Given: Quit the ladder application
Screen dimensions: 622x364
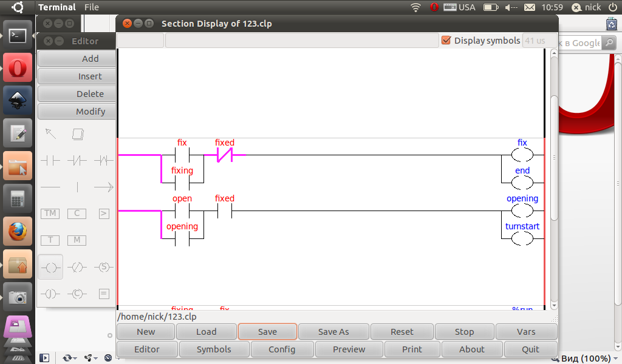Looking at the screenshot, I should point(530,349).
